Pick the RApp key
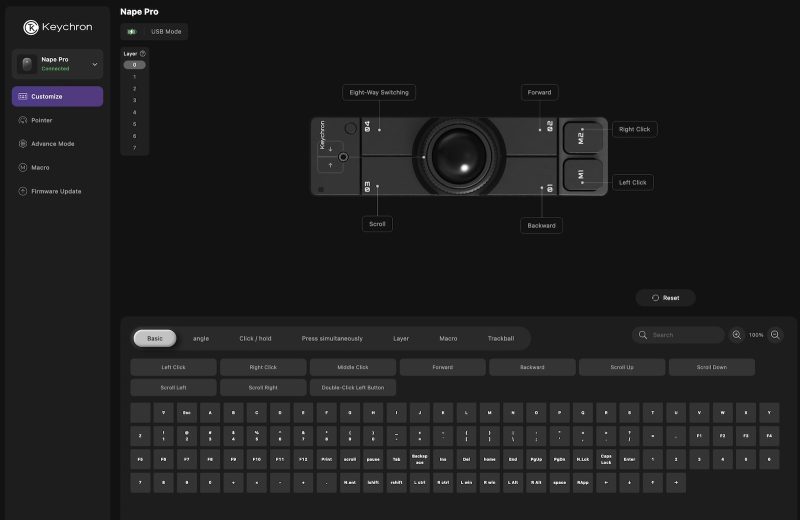Image resolution: width=800 pixels, height=520 pixels. (583, 483)
